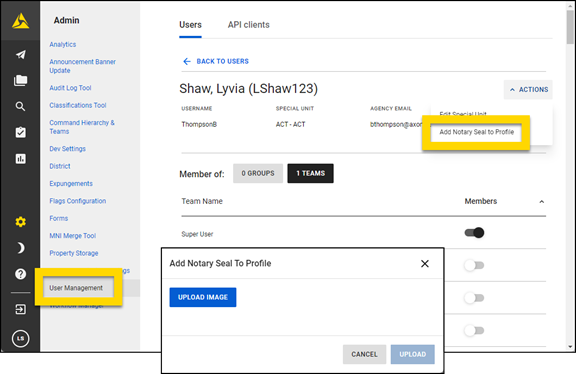Toggle dark mode moon icon
The width and height of the screenshot is (576, 374).
tap(21, 248)
